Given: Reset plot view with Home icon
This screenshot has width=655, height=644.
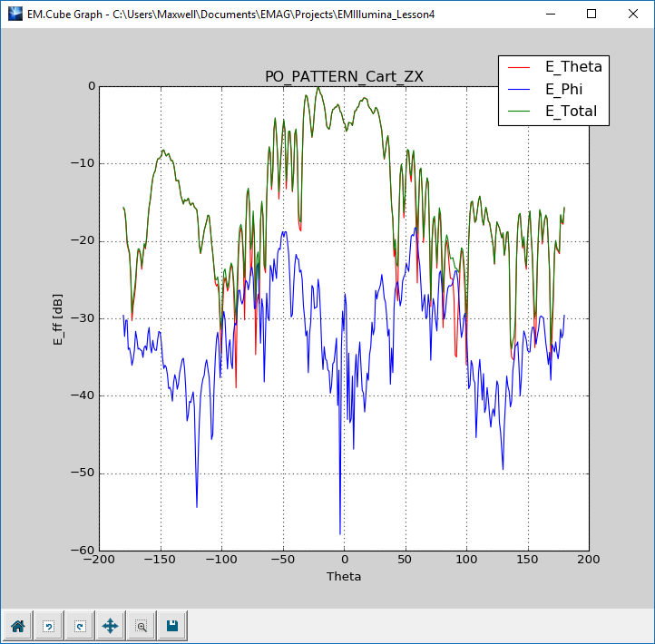Looking at the screenshot, I should [17, 626].
